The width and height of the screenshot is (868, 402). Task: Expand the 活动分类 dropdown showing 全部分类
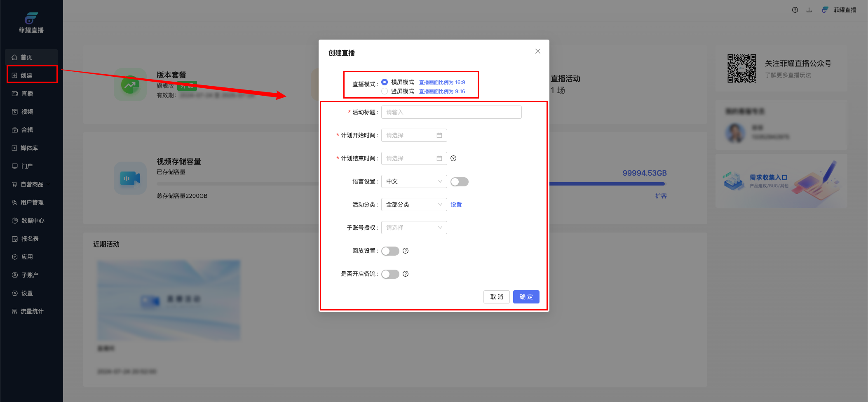pyautogui.click(x=414, y=205)
